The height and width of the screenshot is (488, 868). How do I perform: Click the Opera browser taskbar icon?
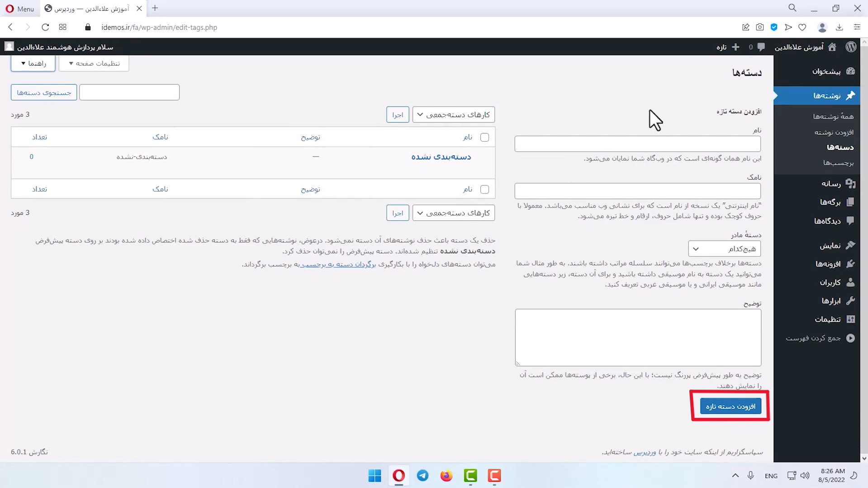[398, 475]
